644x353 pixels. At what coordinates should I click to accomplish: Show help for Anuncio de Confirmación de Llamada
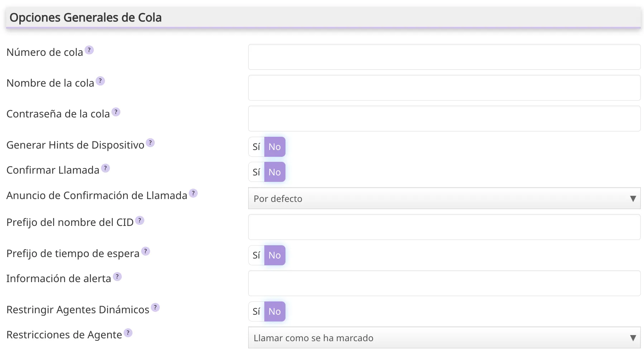pyautogui.click(x=193, y=193)
